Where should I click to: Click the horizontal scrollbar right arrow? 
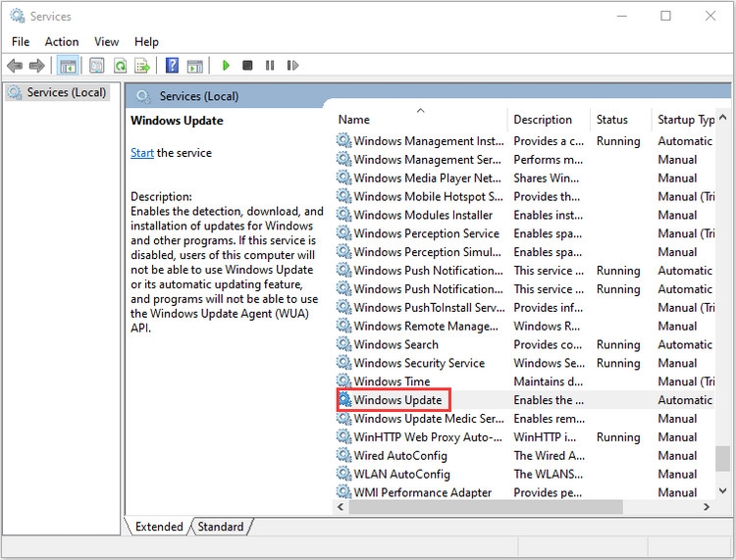707,507
